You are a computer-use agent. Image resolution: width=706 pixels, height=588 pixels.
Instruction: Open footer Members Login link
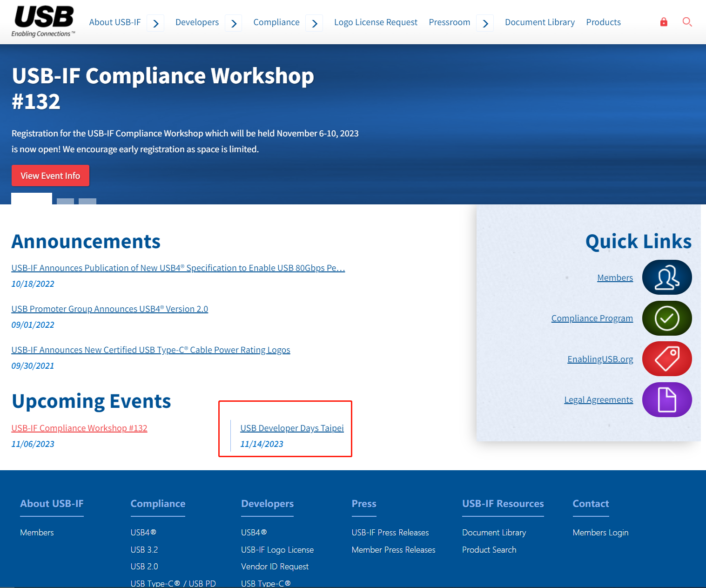point(600,533)
